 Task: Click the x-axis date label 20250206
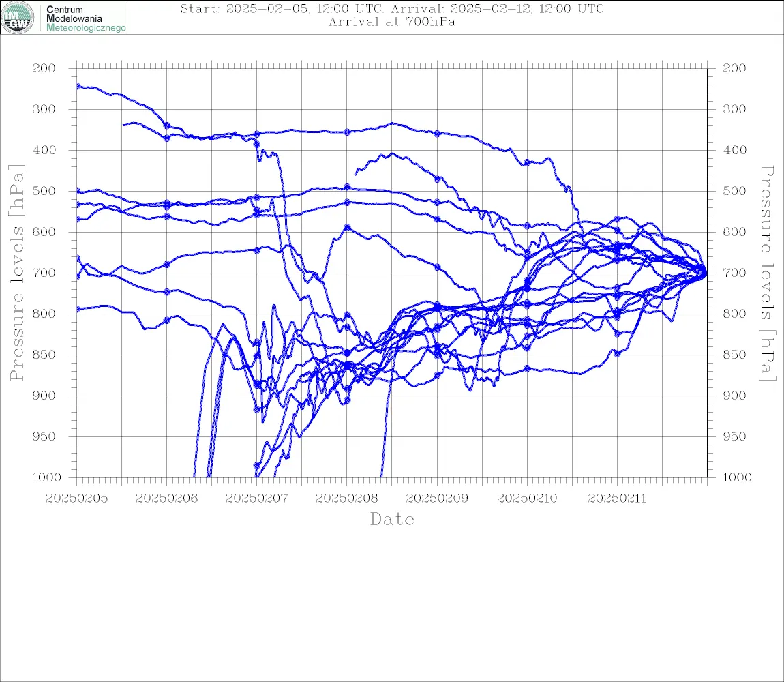pos(166,499)
